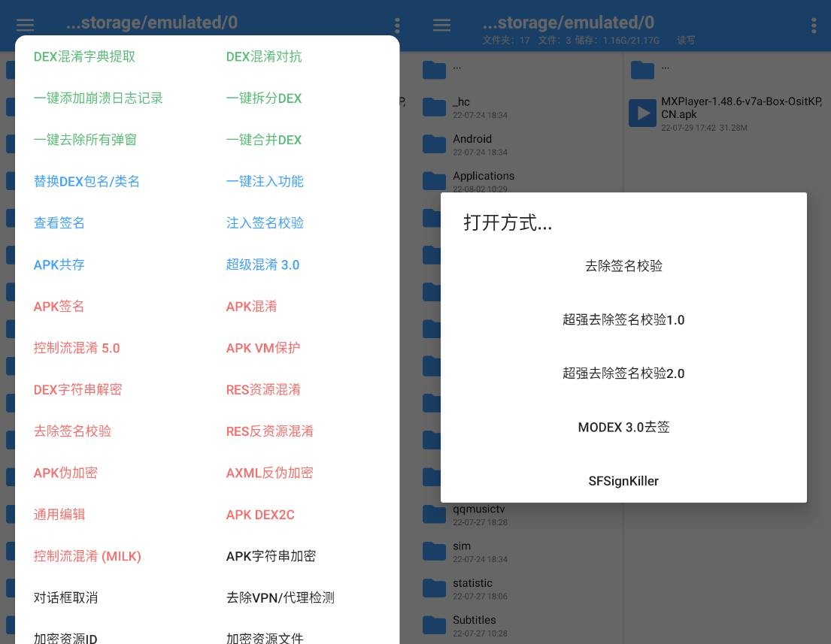Choose 控制流混淆 (MILK)

87,556
